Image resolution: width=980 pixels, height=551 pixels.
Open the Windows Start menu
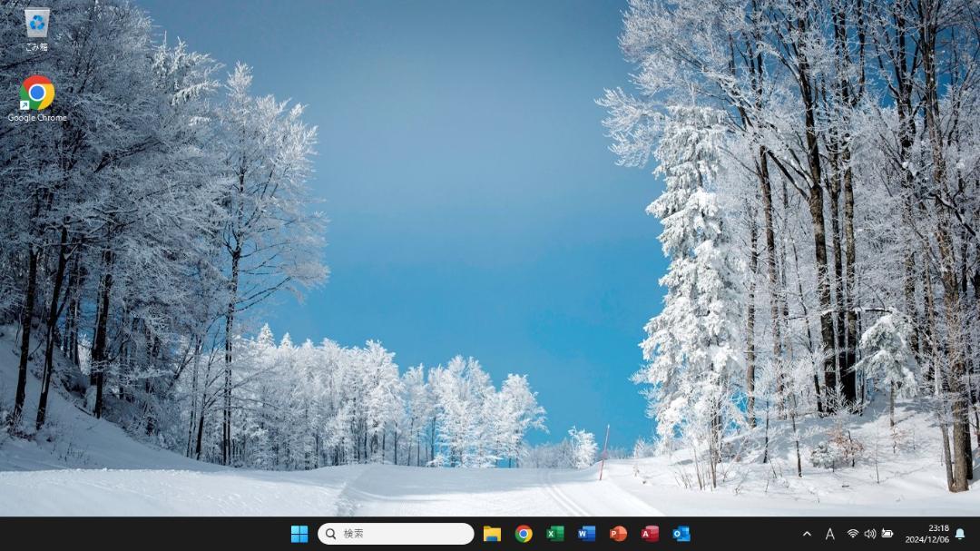tap(299, 534)
